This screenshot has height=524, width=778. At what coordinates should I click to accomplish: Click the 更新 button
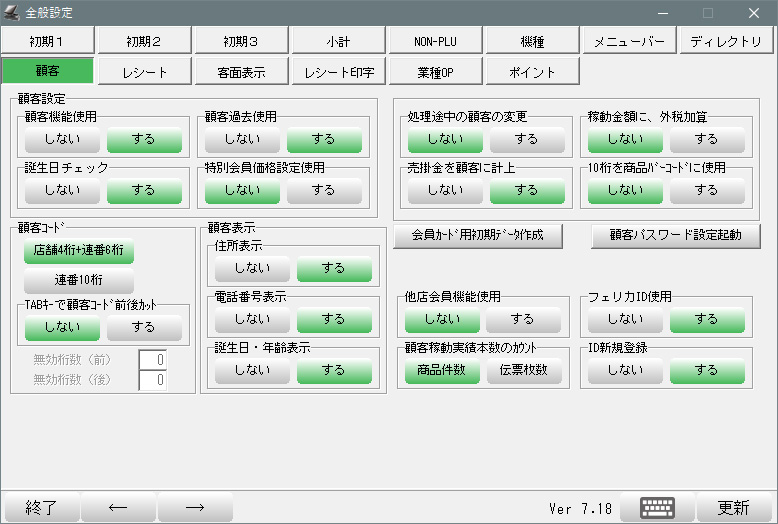point(735,507)
